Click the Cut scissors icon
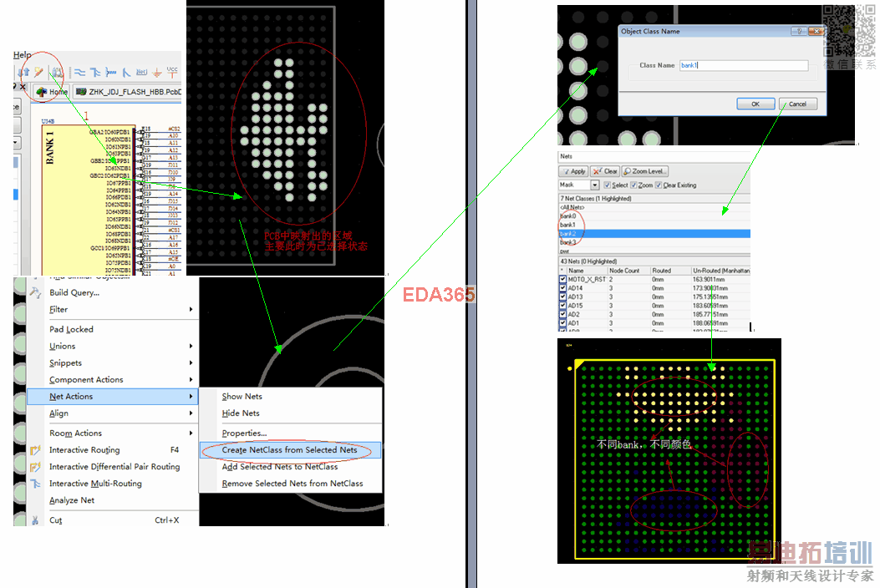Image resolution: width=880 pixels, height=588 pixels. 35,520
